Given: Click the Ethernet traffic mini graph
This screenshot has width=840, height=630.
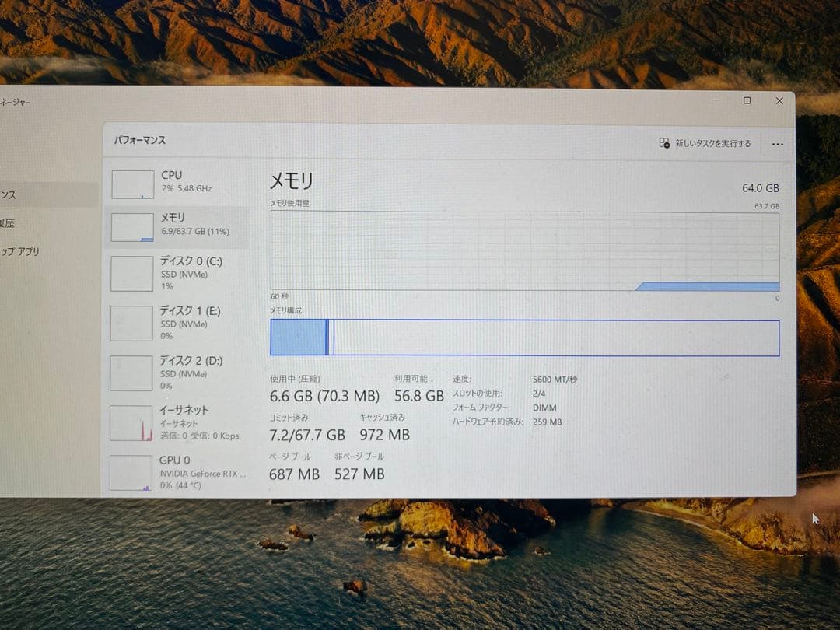Looking at the screenshot, I should [133, 422].
